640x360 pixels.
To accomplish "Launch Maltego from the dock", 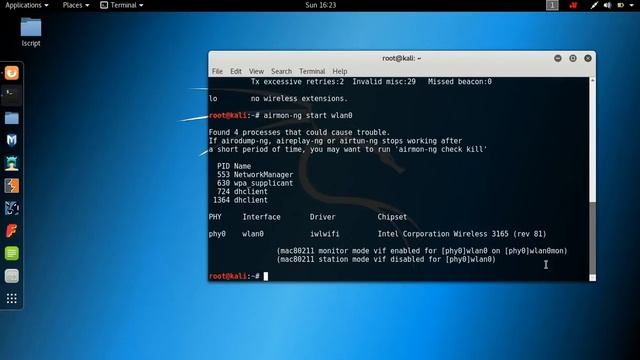I will pos(11,208).
